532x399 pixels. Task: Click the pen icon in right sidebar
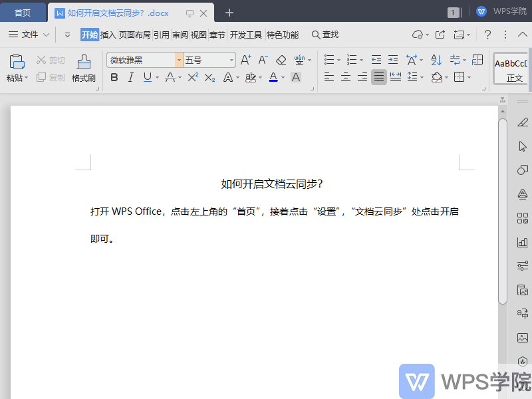[523, 122]
